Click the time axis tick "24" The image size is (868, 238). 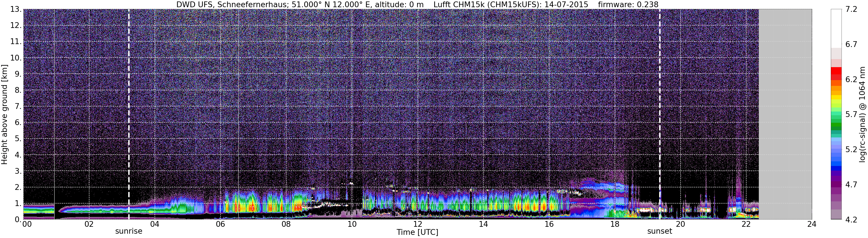(x=812, y=224)
